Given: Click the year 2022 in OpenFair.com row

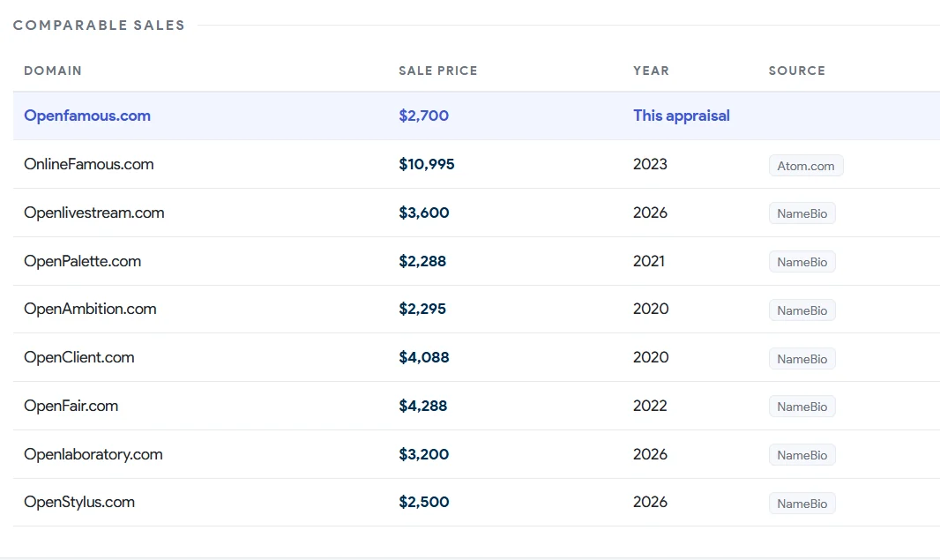Looking at the screenshot, I should pos(650,406).
